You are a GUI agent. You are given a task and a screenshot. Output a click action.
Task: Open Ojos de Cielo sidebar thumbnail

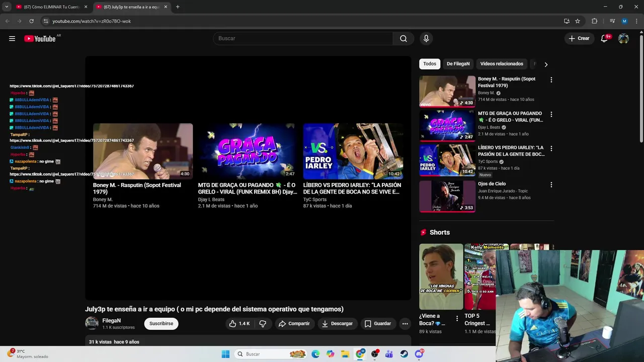(447, 196)
